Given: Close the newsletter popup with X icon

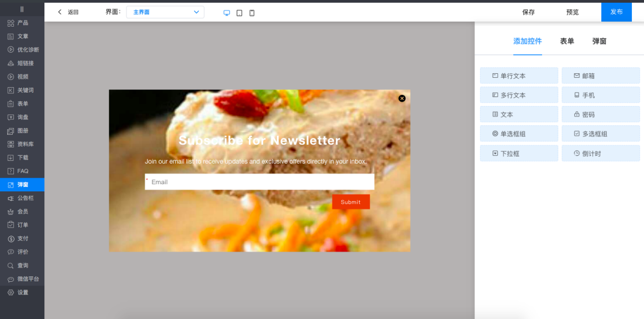Looking at the screenshot, I should point(402,98).
